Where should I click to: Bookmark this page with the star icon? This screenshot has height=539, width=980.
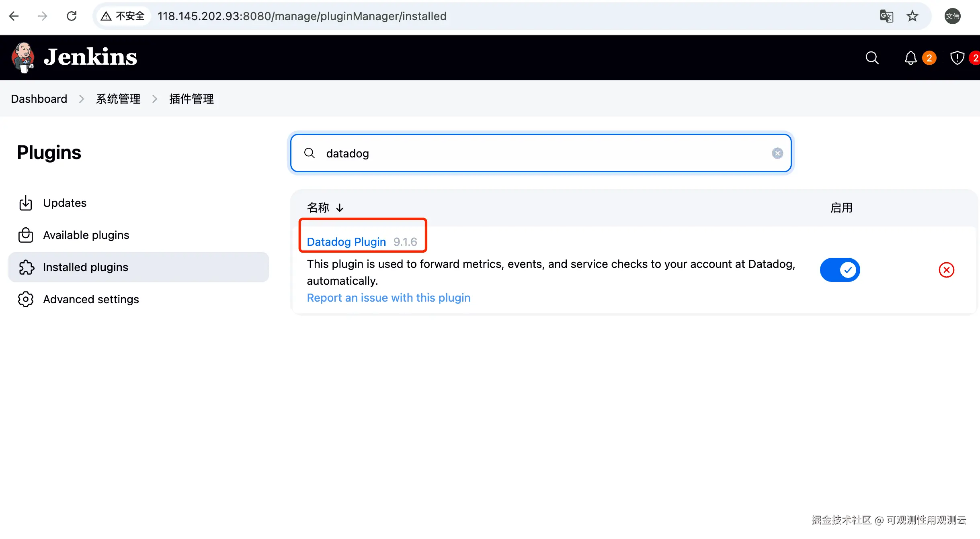(912, 16)
